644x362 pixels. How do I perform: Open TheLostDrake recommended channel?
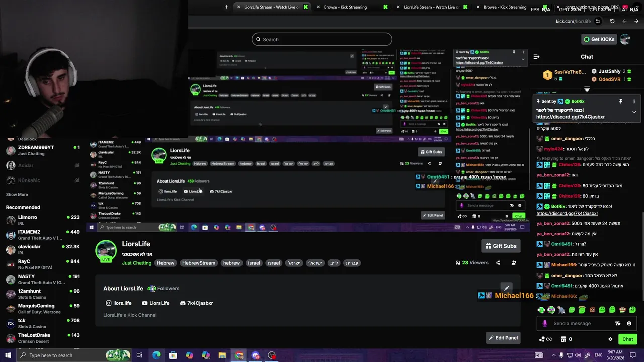pyautogui.click(x=43, y=337)
